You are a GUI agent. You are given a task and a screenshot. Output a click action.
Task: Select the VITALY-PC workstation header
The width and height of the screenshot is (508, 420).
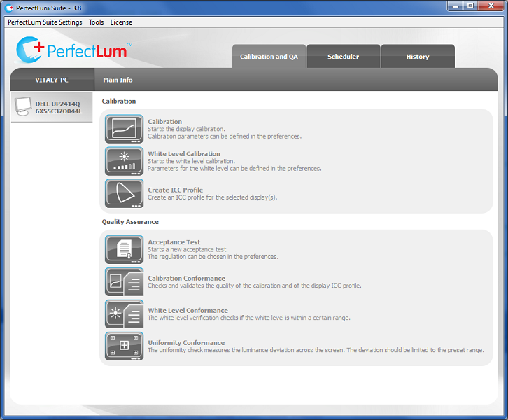tap(52, 80)
